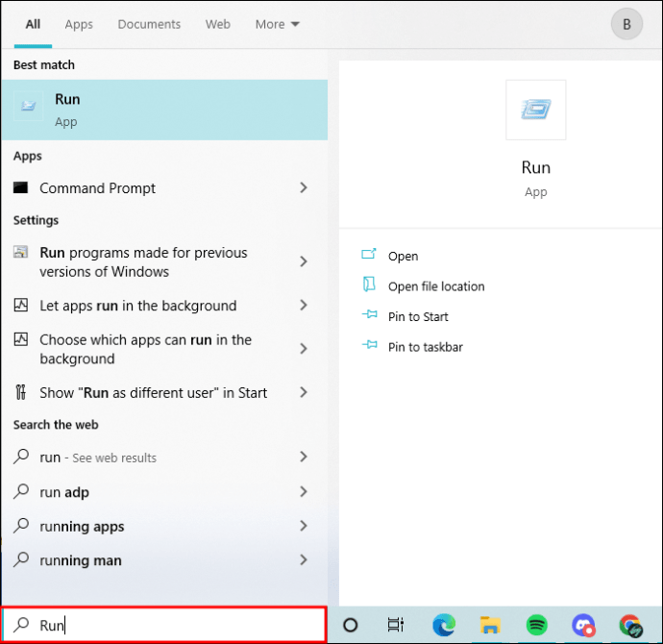Select 'Let apps run in the background'

pos(164,306)
